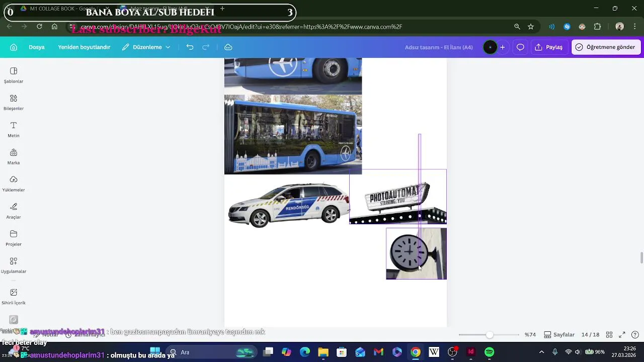Click the Paylaş share button
The height and width of the screenshot is (362, 644).
tap(549, 47)
